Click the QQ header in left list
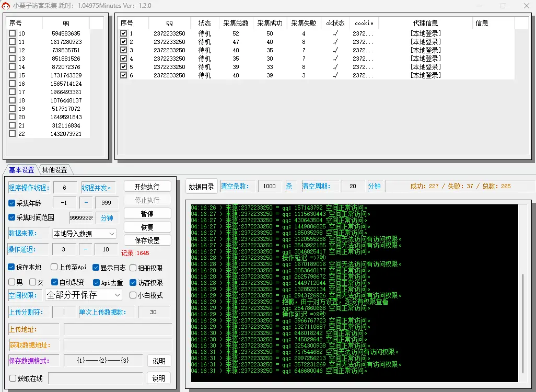Viewport: 536px width, 392px height. tap(66, 23)
